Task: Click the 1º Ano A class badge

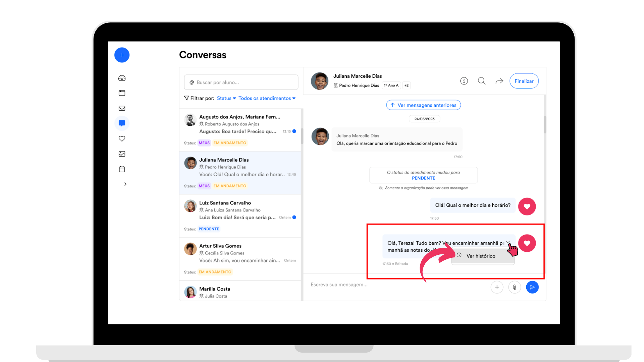Action: click(391, 85)
